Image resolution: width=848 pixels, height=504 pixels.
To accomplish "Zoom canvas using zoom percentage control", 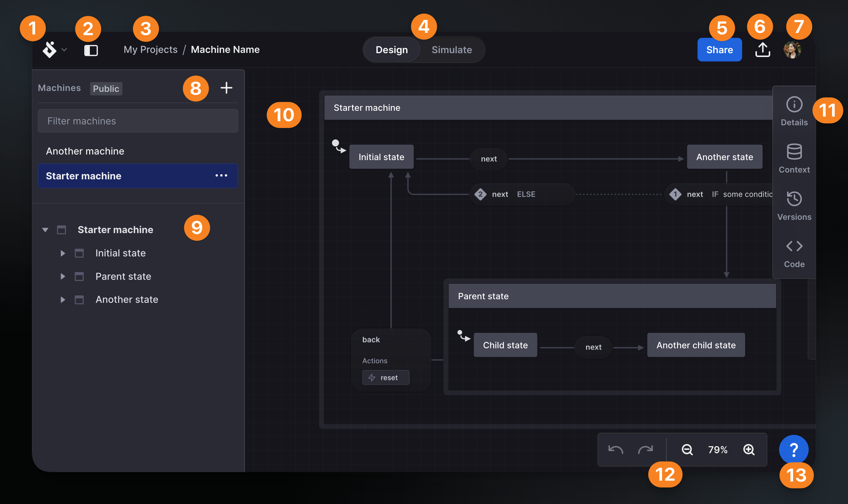I will pyautogui.click(x=718, y=448).
